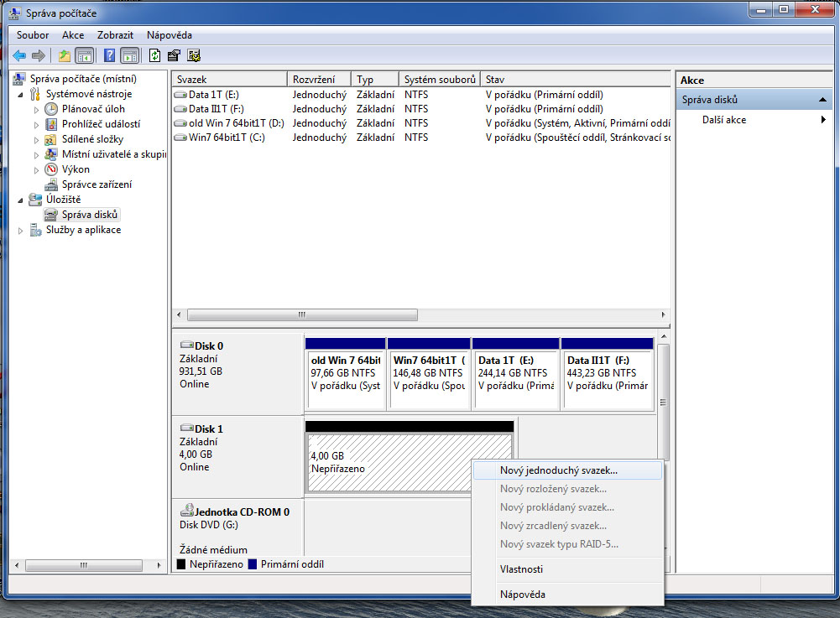Viewport: 840px width, 618px height.
Task: Sort by the Stav column header
Action: (576, 80)
